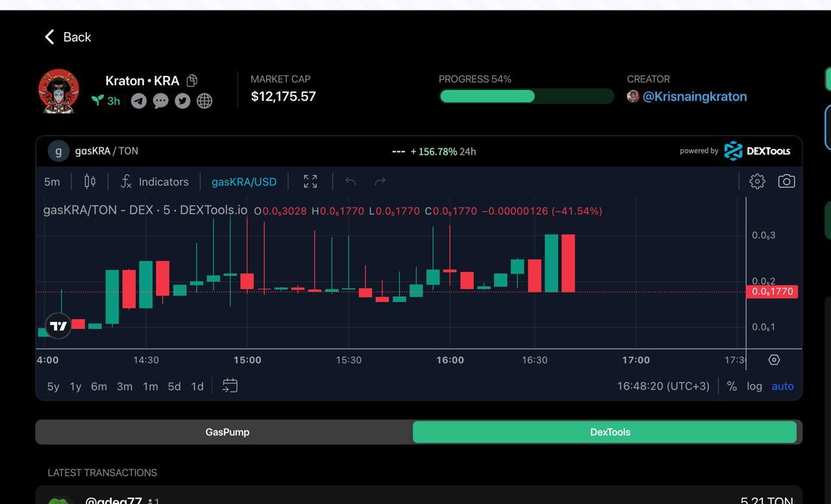This screenshot has height=504, width=831.
Task: Open the Twitter link icon
Action: pyautogui.click(x=182, y=101)
